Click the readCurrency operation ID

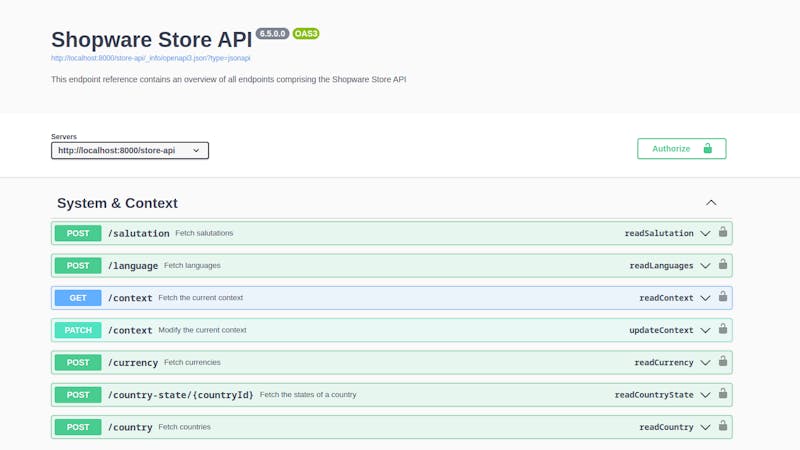[x=664, y=363]
